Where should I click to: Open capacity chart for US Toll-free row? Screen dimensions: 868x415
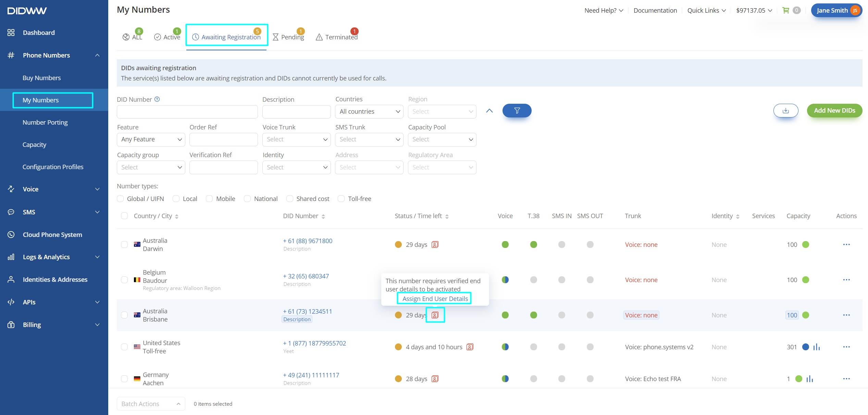(817, 347)
